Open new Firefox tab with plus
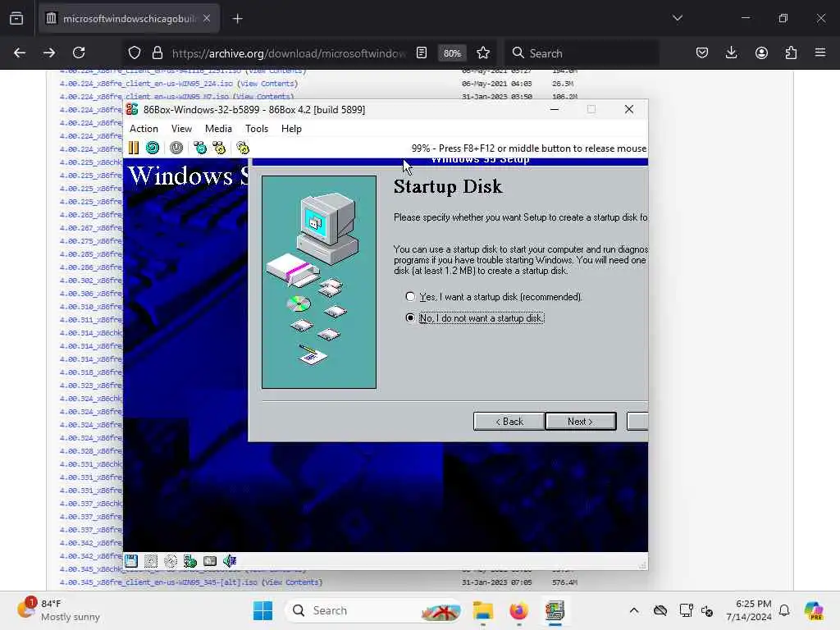840x630 pixels. [237, 19]
